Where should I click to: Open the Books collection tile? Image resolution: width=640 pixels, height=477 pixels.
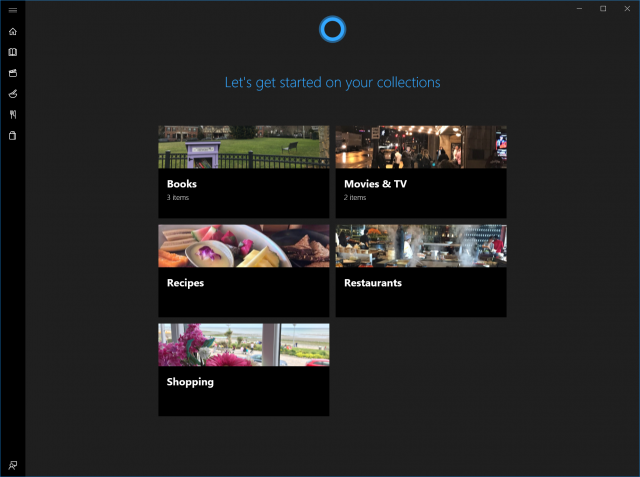(243, 192)
